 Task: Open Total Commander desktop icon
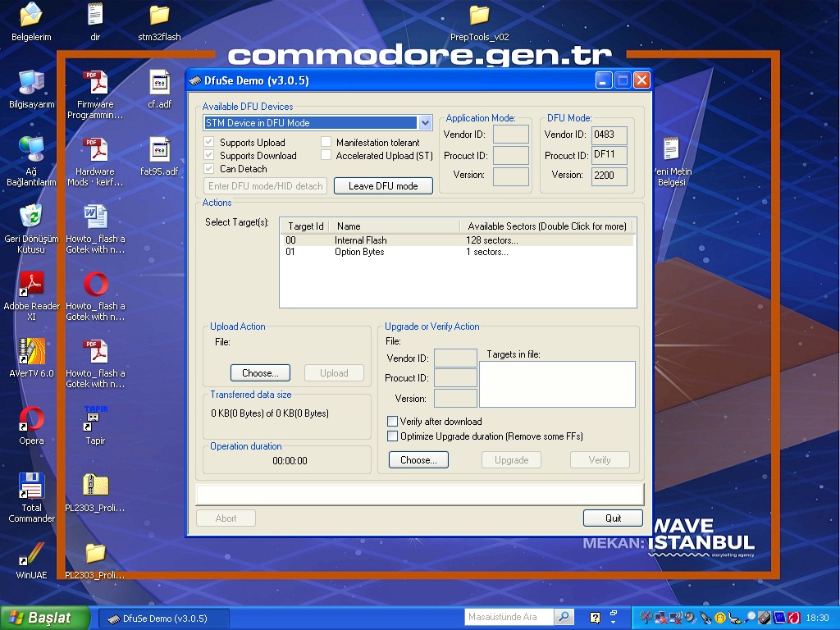31,487
